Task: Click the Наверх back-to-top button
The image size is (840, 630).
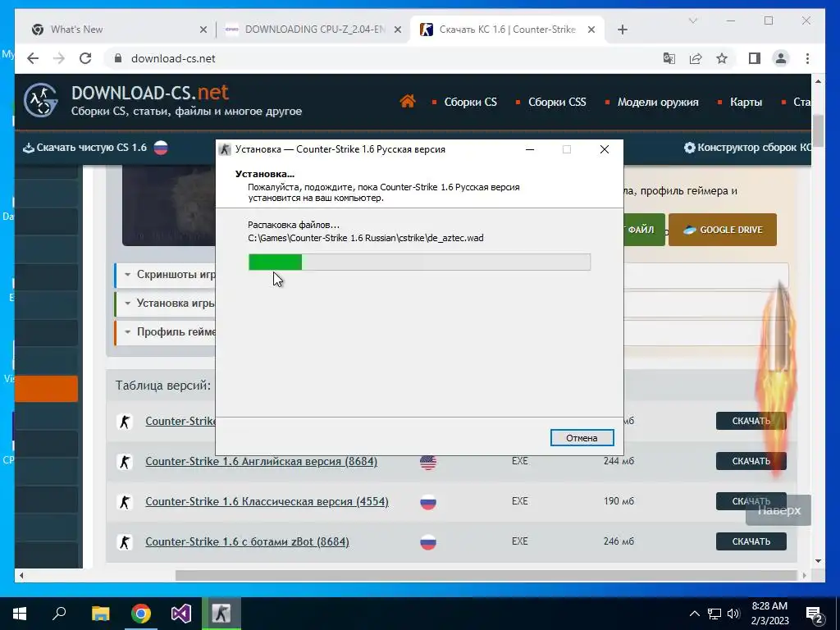Action: pos(778,510)
